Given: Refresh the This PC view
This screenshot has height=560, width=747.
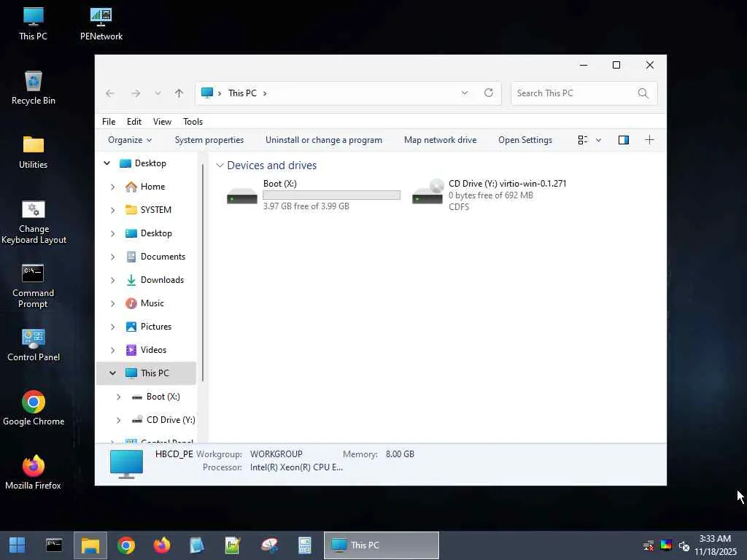Looking at the screenshot, I should [x=489, y=93].
